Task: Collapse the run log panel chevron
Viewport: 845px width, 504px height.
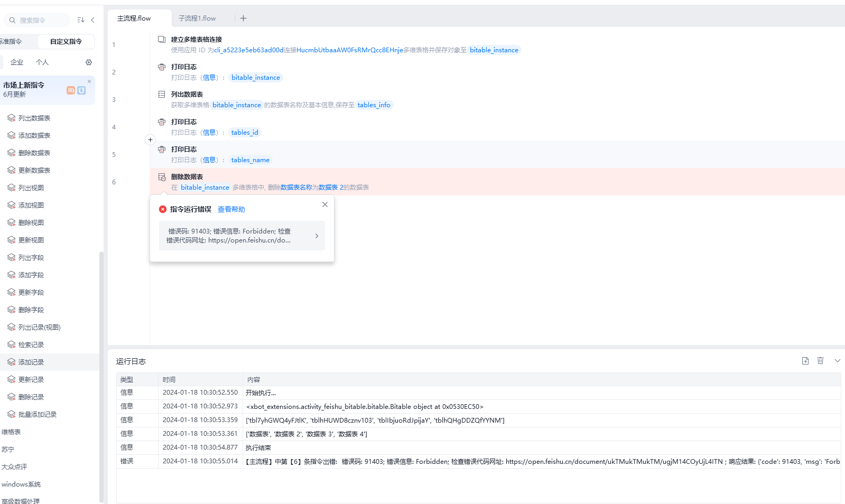Action: pos(837,361)
